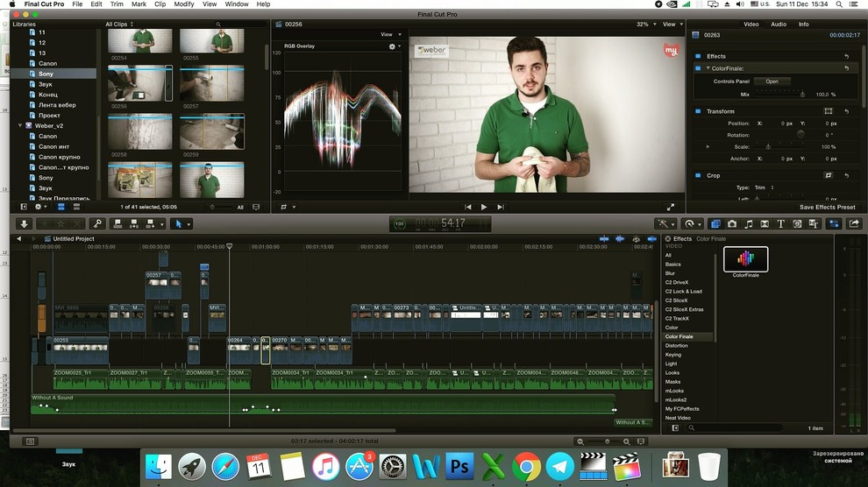Collapse the Weber_v2 library tree

(x=21, y=125)
